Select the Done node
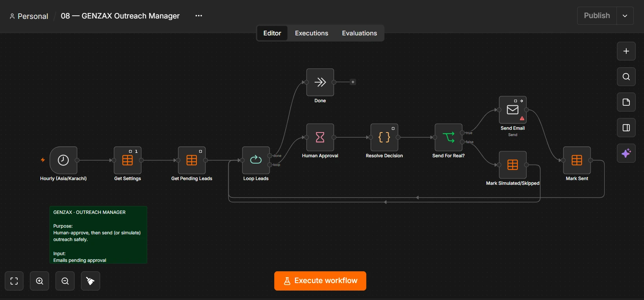The height and width of the screenshot is (300, 644). click(x=320, y=82)
